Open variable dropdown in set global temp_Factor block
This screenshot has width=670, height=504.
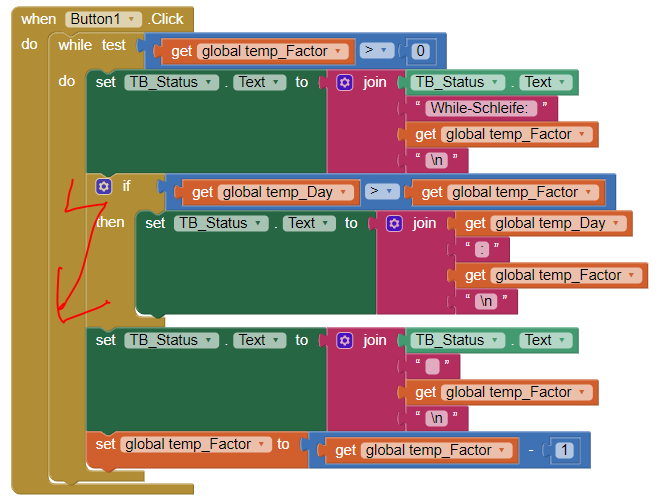(264, 444)
